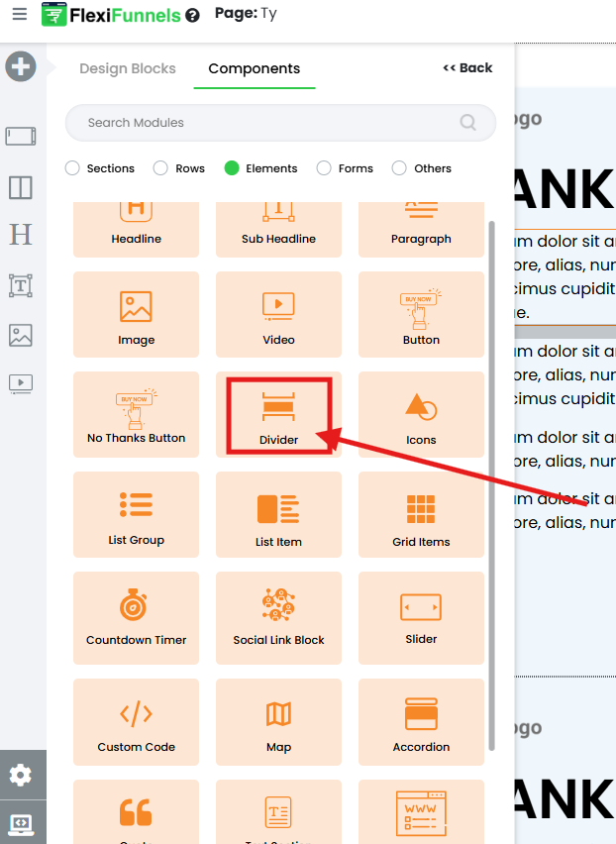Select the Elements radio button
Viewport: 616px width, 844px height.
pos(232,168)
